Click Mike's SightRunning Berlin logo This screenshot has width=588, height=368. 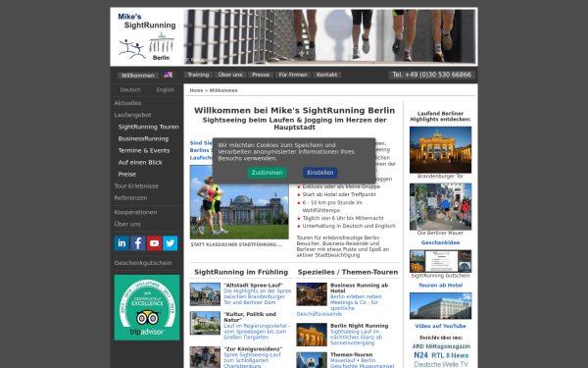147,37
